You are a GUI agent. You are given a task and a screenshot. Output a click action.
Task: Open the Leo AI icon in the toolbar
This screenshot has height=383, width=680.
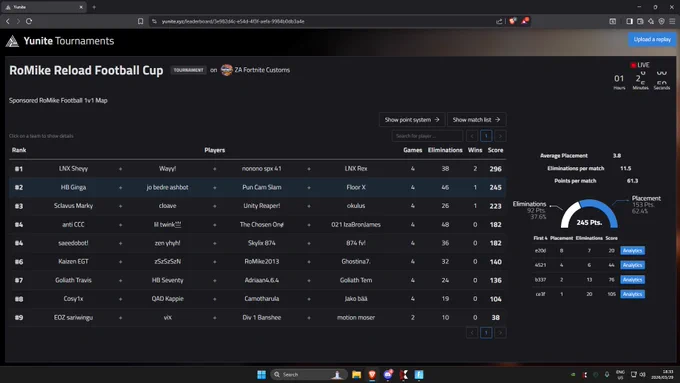coord(651,21)
